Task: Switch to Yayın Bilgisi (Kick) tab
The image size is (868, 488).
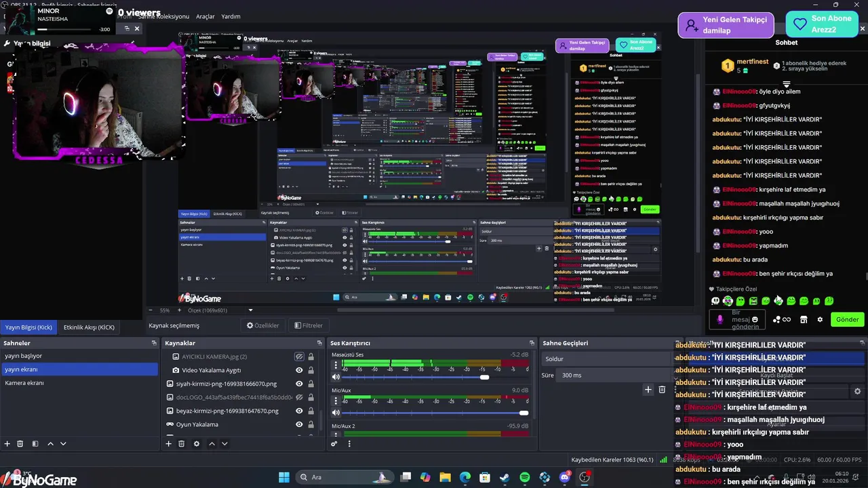Action: point(28,327)
